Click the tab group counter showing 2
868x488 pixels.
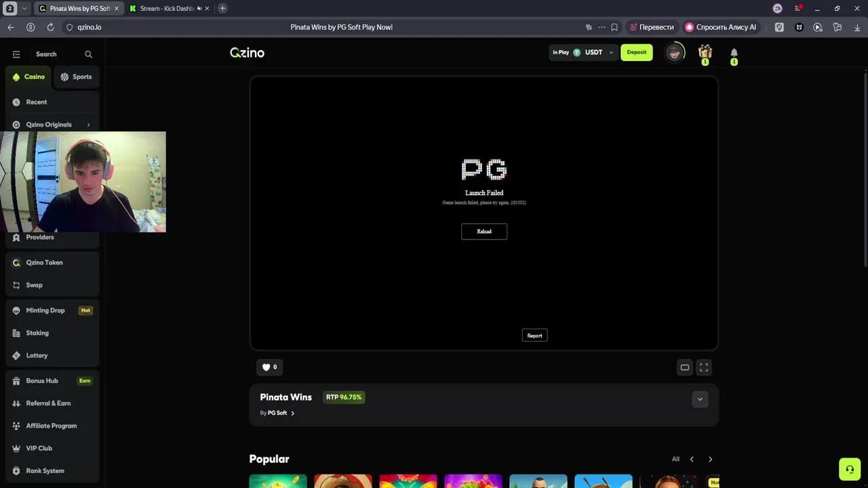point(9,8)
